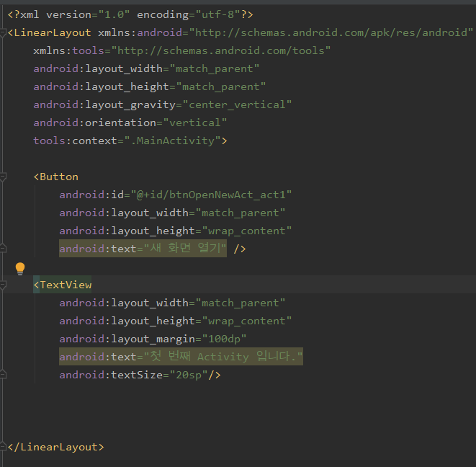Click the layout_margin "100dp" value
Image resolution: width=476 pixels, height=467 pixels.
coord(224,339)
